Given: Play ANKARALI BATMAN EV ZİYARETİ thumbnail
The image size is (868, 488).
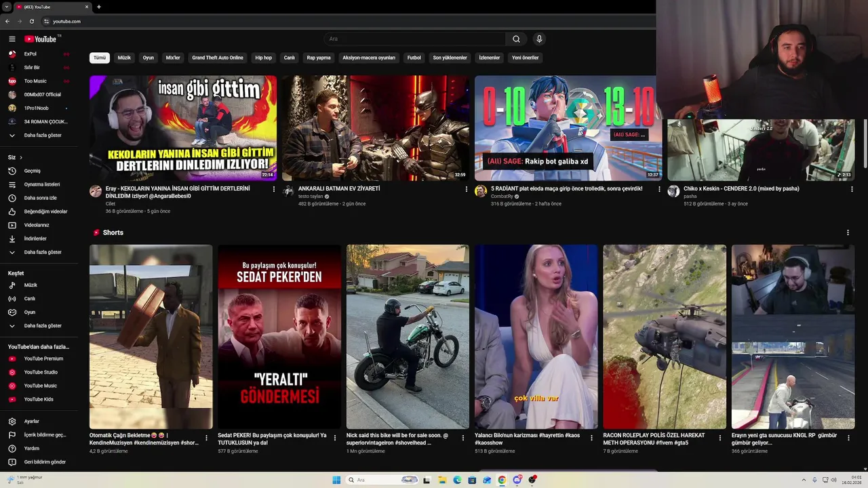Looking at the screenshot, I should pyautogui.click(x=376, y=128).
